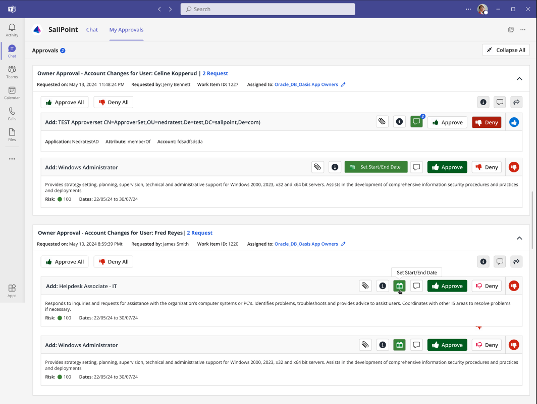The width and height of the screenshot is (537, 404).
Task: Go back with the navigation arrow
Action: [x=159, y=9]
